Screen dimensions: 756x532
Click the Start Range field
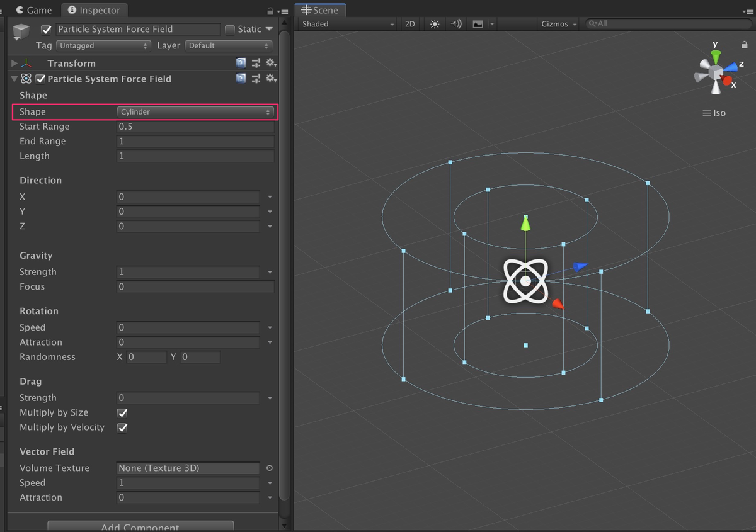[x=196, y=127]
